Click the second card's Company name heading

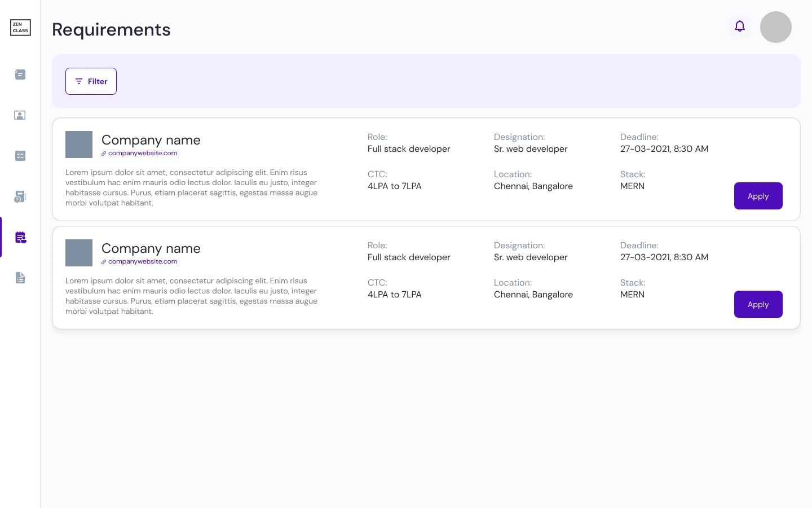[x=151, y=248]
